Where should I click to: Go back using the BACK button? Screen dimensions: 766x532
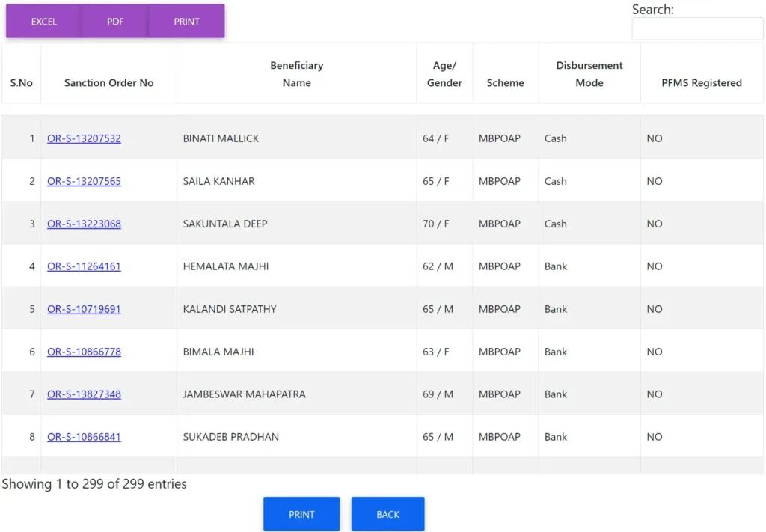388,514
